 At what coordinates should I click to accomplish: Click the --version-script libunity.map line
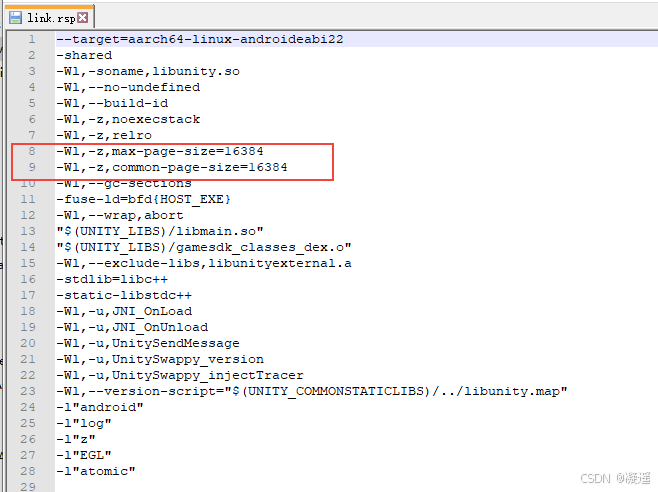tap(312, 391)
